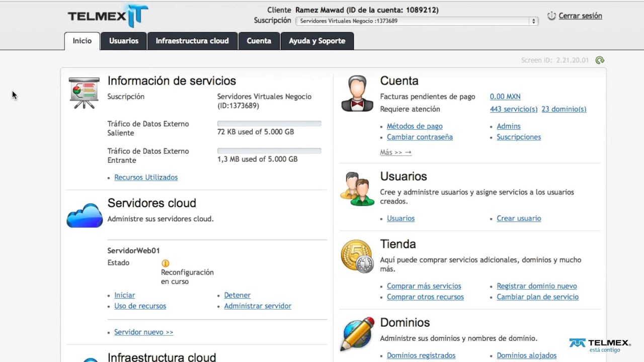
Task: Click the green refresh icon near Screen ID
Action: pos(599,60)
